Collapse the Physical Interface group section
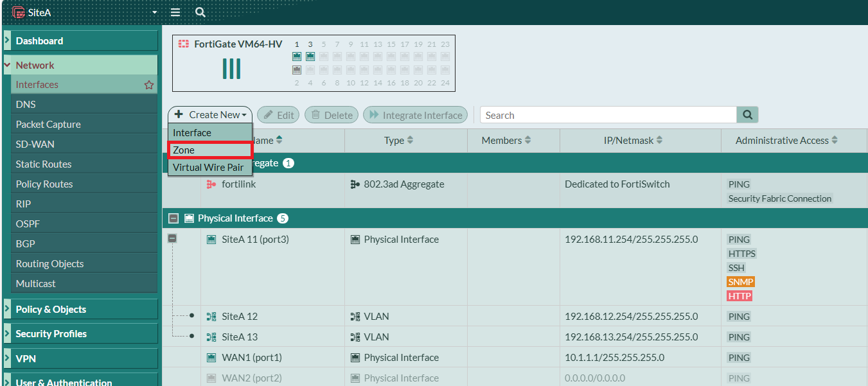The height and width of the screenshot is (386, 868). coord(173,218)
